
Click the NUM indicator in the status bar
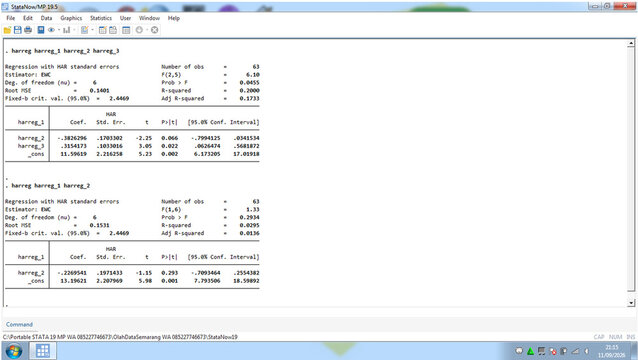[616, 337]
